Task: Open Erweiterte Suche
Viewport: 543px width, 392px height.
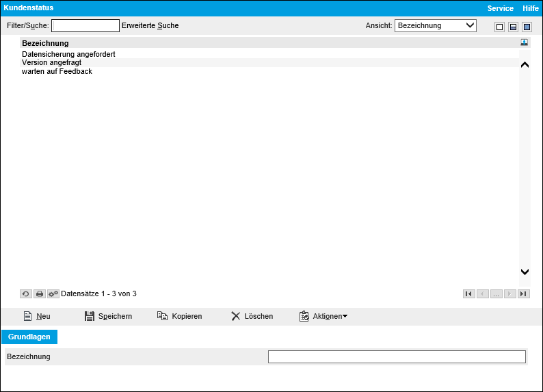Action: click(x=150, y=25)
